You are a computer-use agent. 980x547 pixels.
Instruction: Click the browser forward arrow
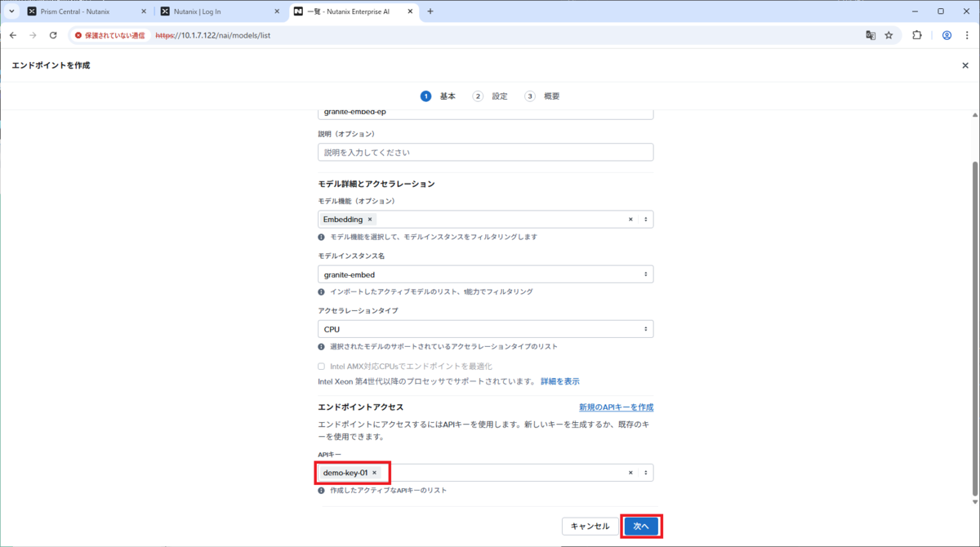click(x=33, y=35)
